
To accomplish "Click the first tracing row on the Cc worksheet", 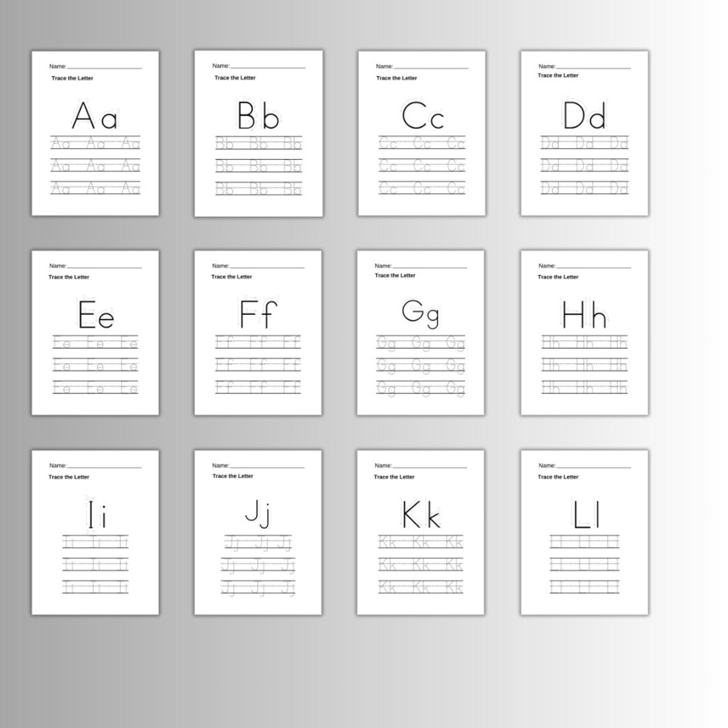I will point(420,144).
